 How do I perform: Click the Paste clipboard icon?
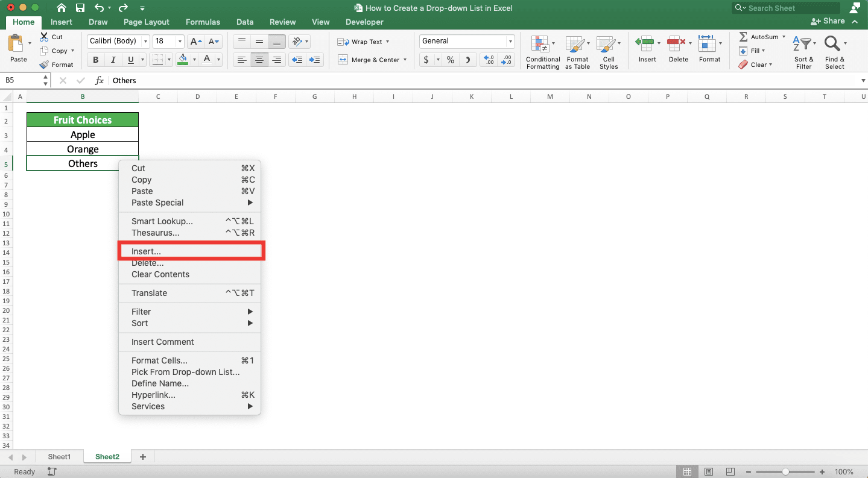click(16, 43)
